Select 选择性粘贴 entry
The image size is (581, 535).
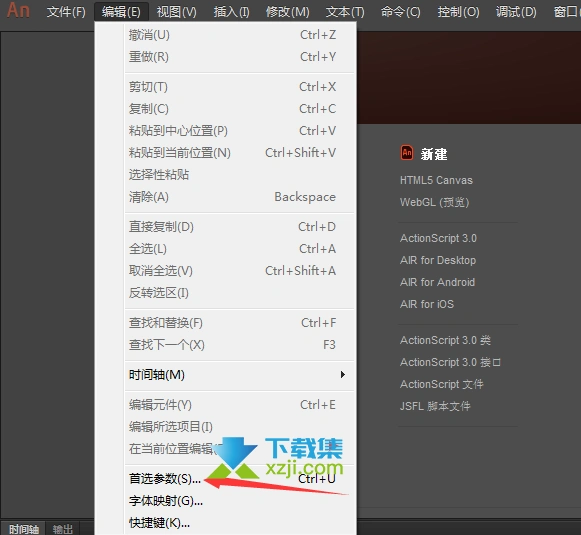coord(239,175)
